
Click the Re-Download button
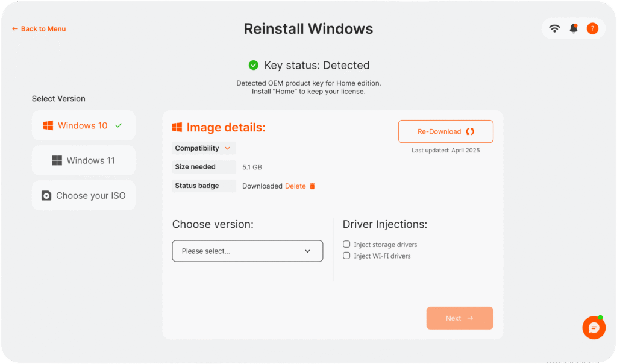(x=445, y=131)
